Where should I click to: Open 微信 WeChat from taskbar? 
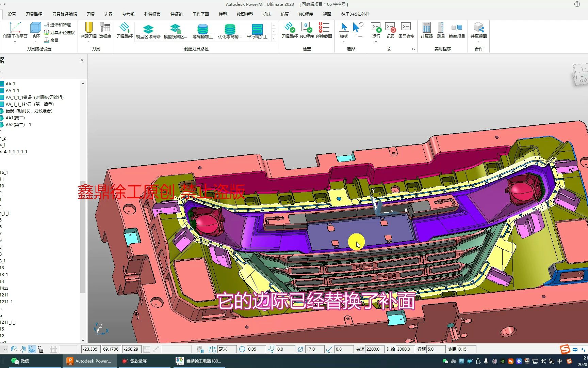20,361
